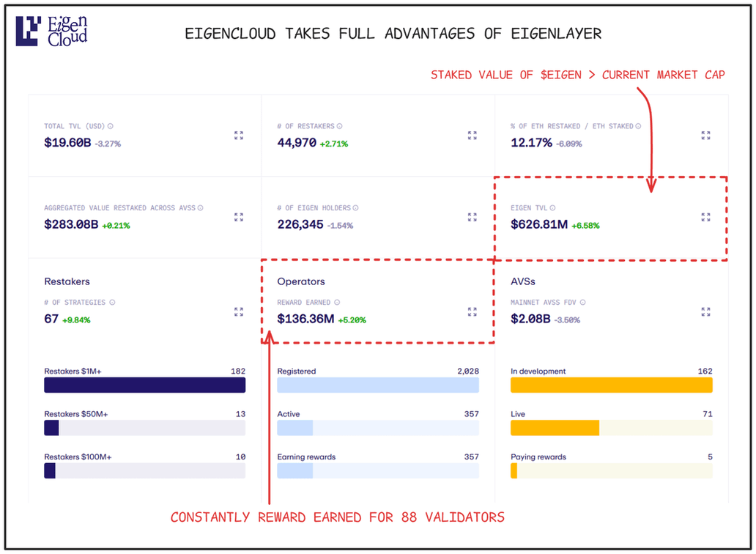Expand the EIGEN TVL card
Screen dimensions: 756x554
tap(705, 218)
